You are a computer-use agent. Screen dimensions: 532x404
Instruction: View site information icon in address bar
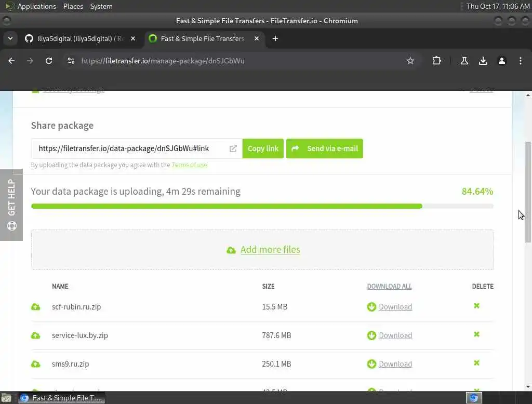(71, 61)
